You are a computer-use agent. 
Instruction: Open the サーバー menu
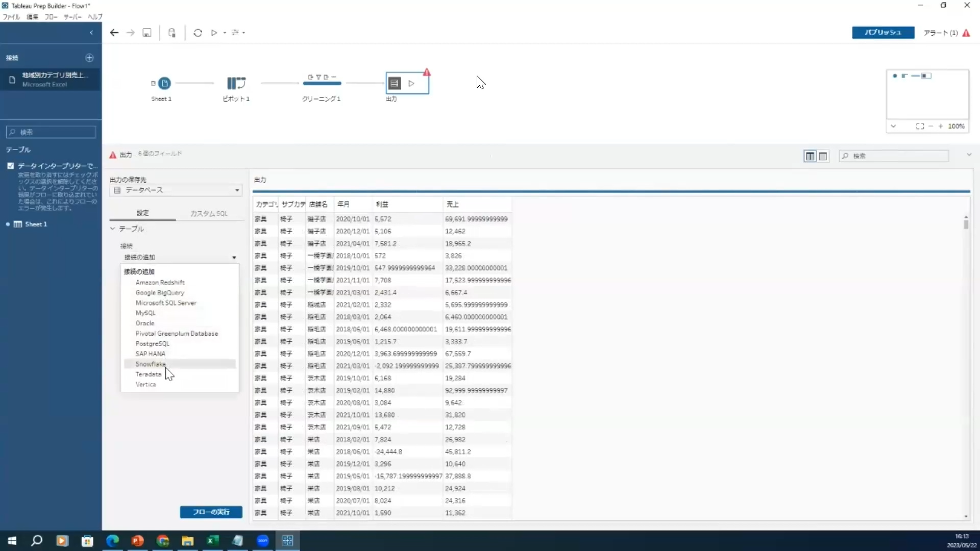click(x=72, y=17)
